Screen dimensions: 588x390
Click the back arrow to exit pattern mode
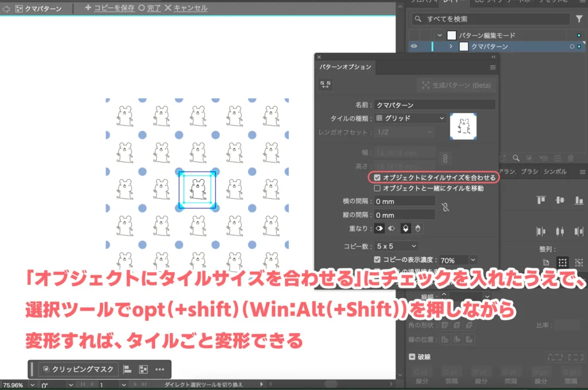click(x=6, y=9)
